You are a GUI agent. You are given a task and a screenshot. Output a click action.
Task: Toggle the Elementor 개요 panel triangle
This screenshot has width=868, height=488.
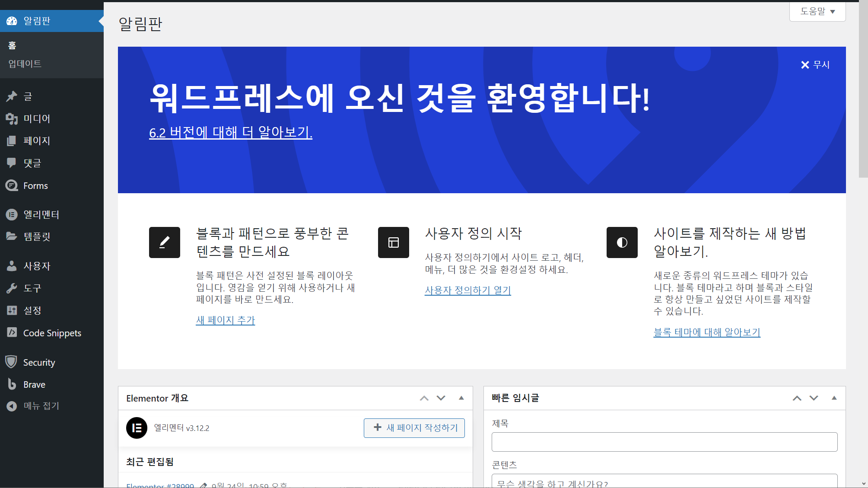coord(461,398)
